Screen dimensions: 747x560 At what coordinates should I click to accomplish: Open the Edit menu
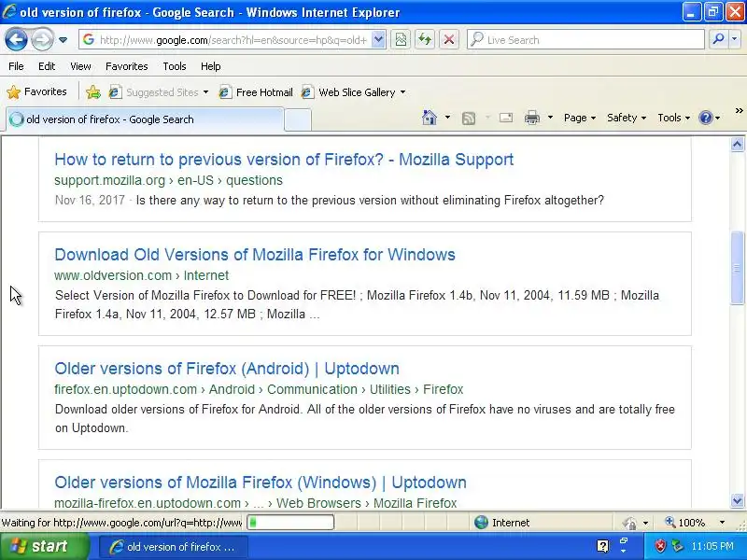(x=47, y=66)
